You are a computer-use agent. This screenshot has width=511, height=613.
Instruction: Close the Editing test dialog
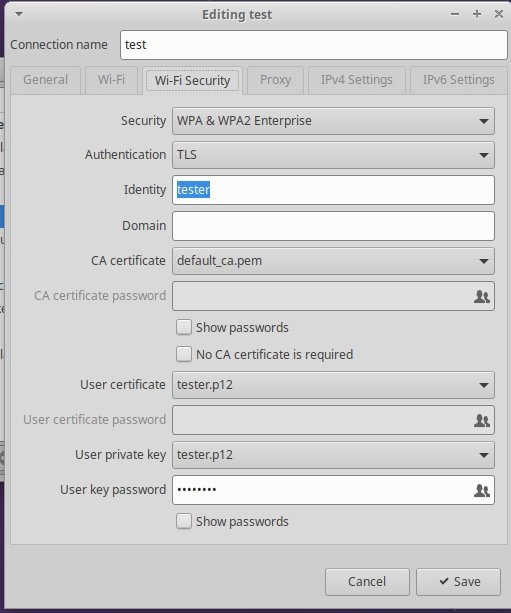[x=499, y=14]
